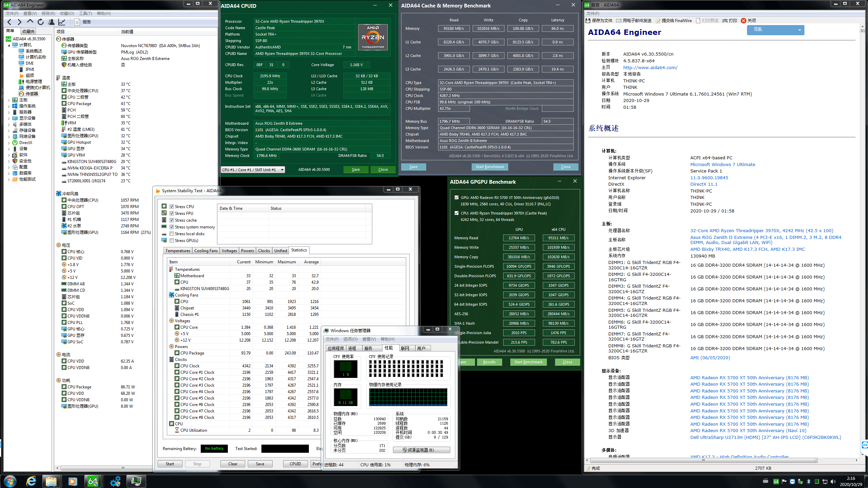
Task: Click the Refresh icon in AIDA64 toolbar
Action: [x=41, y=22]
